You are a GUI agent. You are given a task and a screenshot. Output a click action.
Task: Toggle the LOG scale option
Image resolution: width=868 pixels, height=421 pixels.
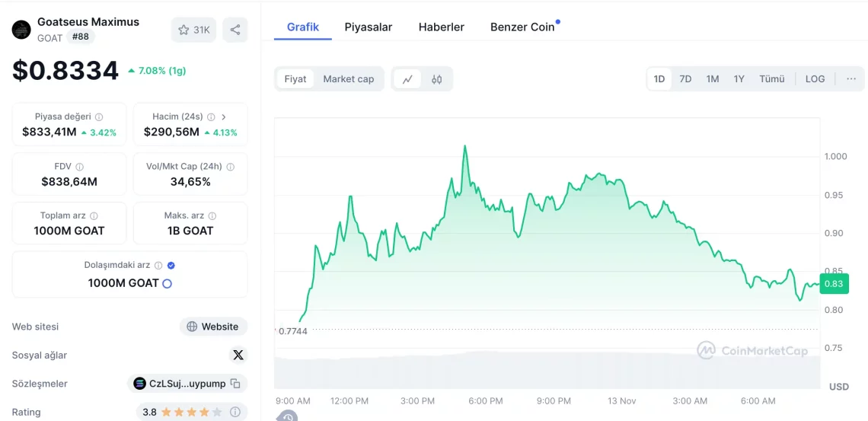pos(815,79)
